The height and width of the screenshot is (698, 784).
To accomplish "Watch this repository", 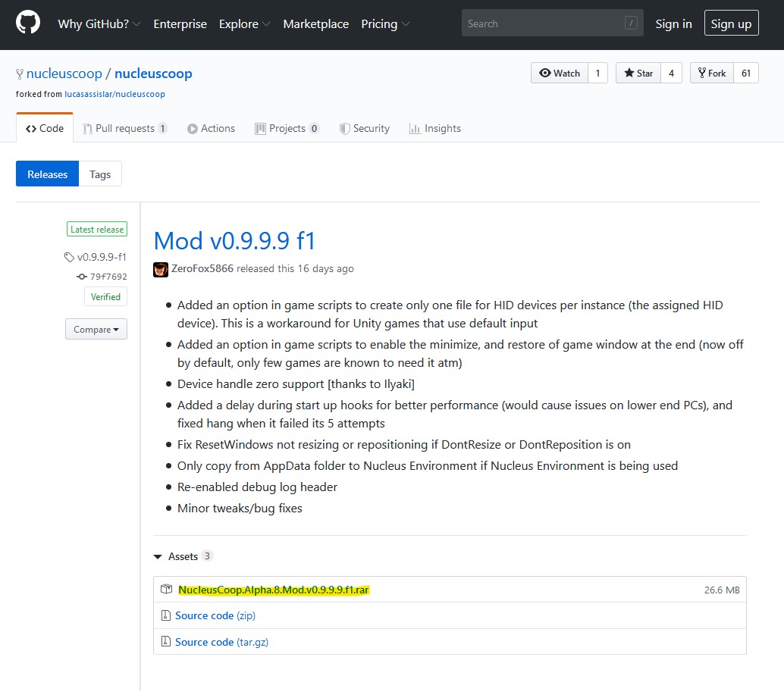I will tap(560, 73).
